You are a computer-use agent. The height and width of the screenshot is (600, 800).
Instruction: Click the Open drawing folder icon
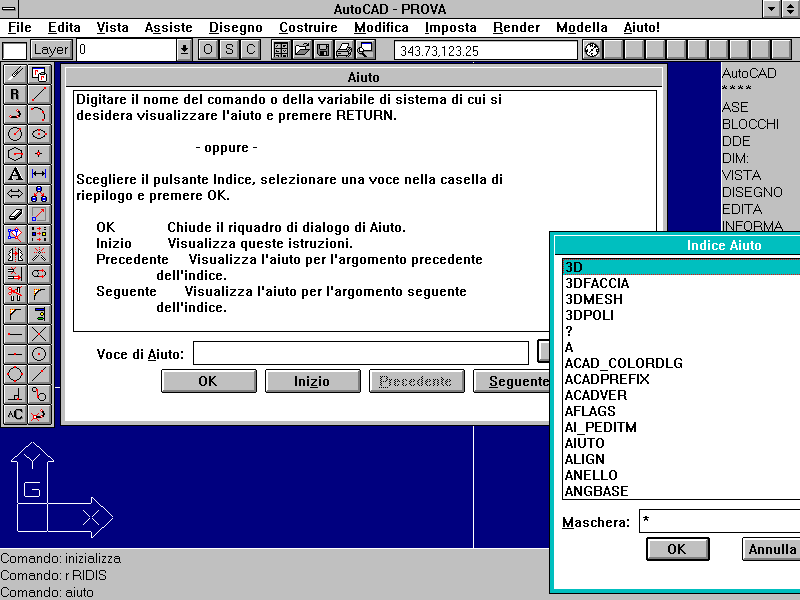(301, 49)
